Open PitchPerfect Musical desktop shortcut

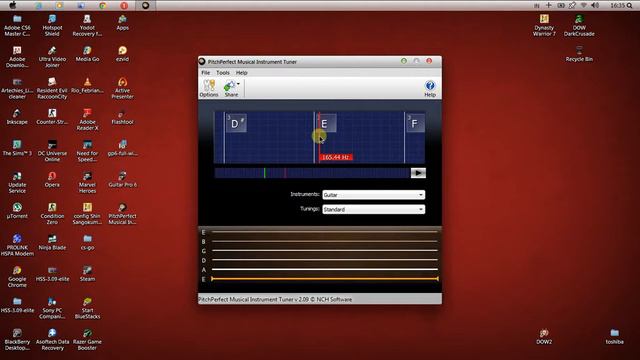coord(122,214)
